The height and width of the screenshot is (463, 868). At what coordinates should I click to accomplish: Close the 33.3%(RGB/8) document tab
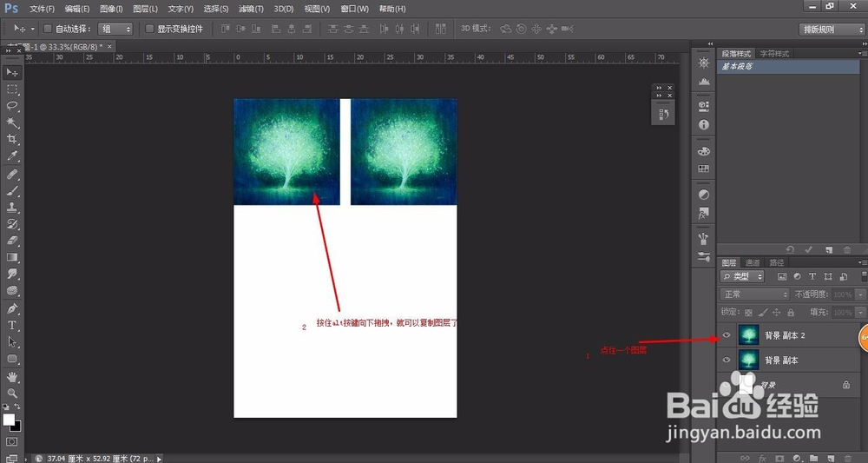(109, 47)
